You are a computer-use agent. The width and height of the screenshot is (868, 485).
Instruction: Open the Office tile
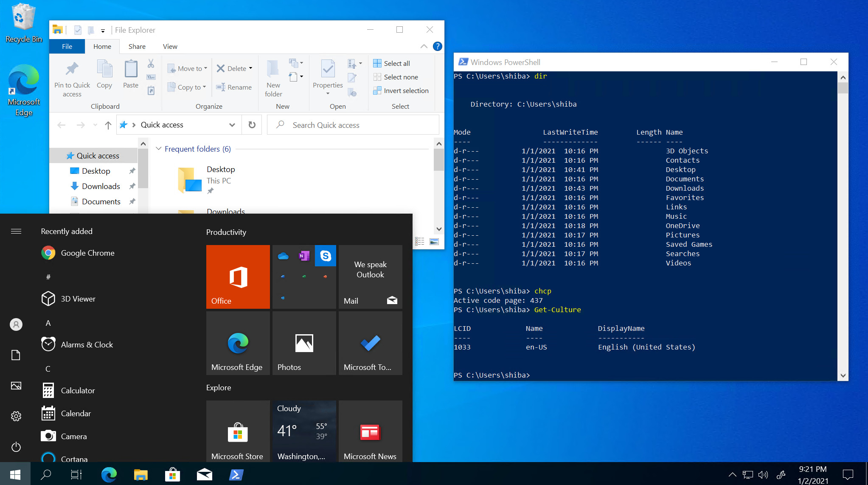coord(238,277)
